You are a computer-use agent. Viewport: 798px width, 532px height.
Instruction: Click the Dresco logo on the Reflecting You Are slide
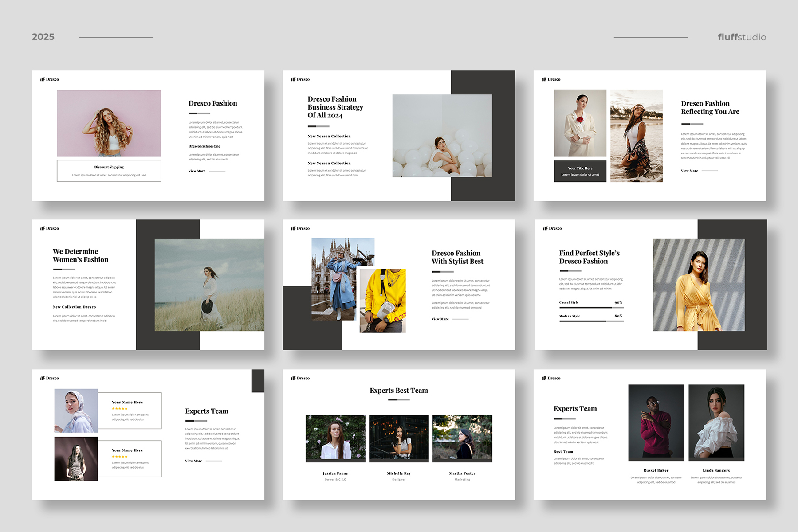pyautogui.click(x=551, y=79)
